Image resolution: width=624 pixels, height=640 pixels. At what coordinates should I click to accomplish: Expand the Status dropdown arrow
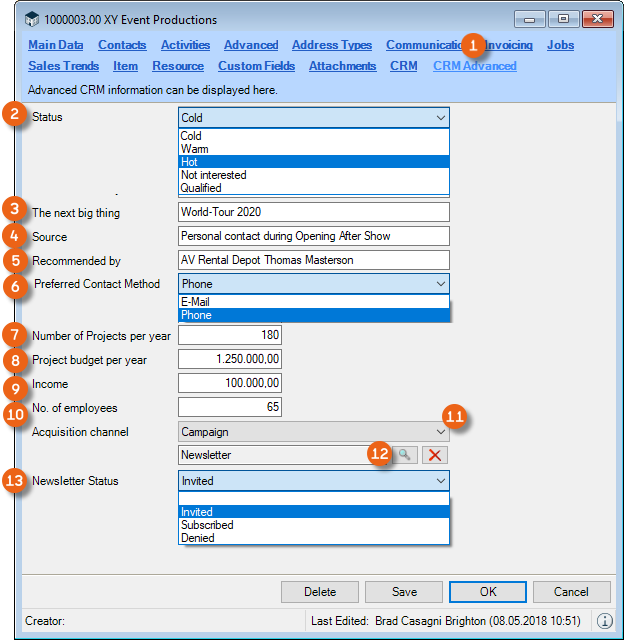pyautogui.click(x=441, y=118)
